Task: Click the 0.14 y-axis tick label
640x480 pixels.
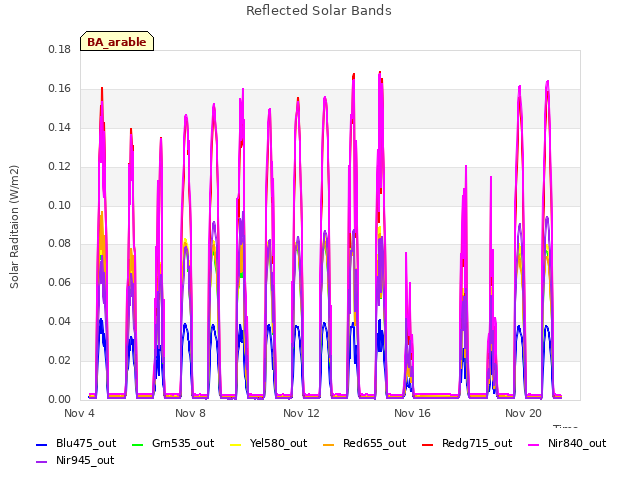Action: tap(60, 128)
